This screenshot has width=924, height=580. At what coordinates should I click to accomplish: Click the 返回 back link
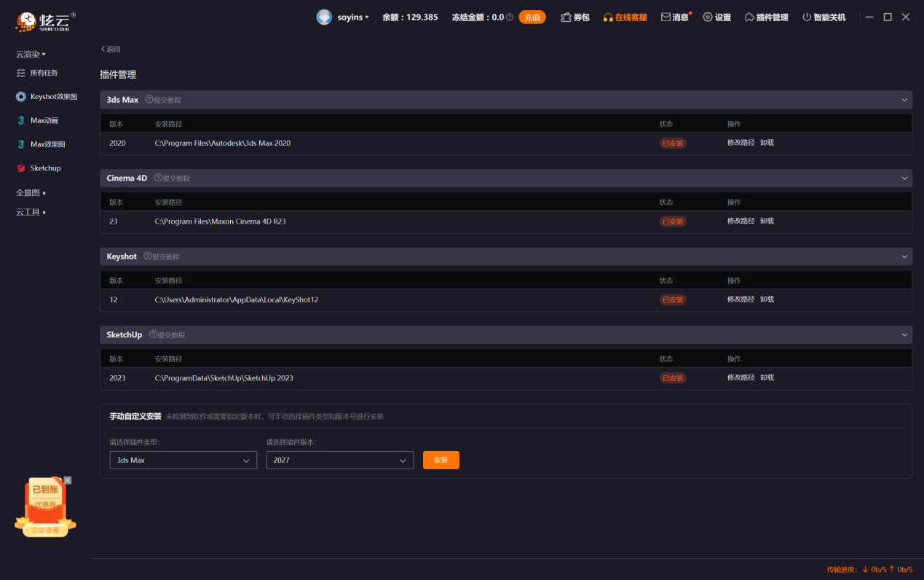[111, 49]
